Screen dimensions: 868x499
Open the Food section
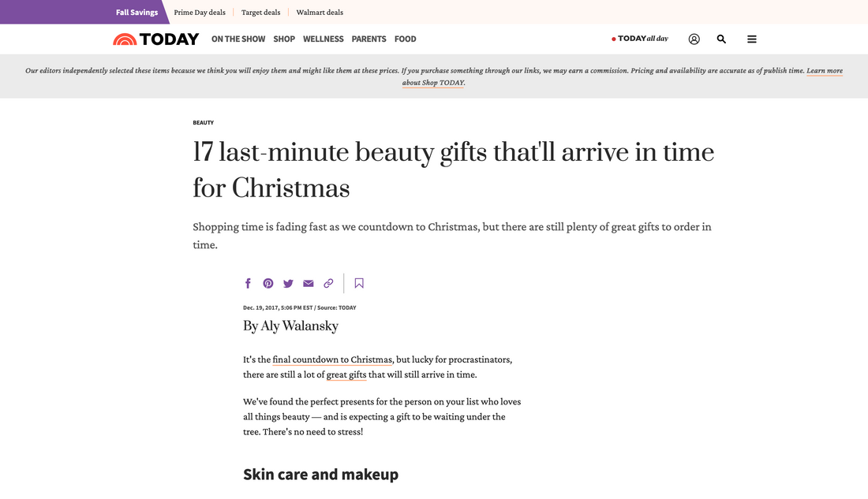click(x=406, y=39)
